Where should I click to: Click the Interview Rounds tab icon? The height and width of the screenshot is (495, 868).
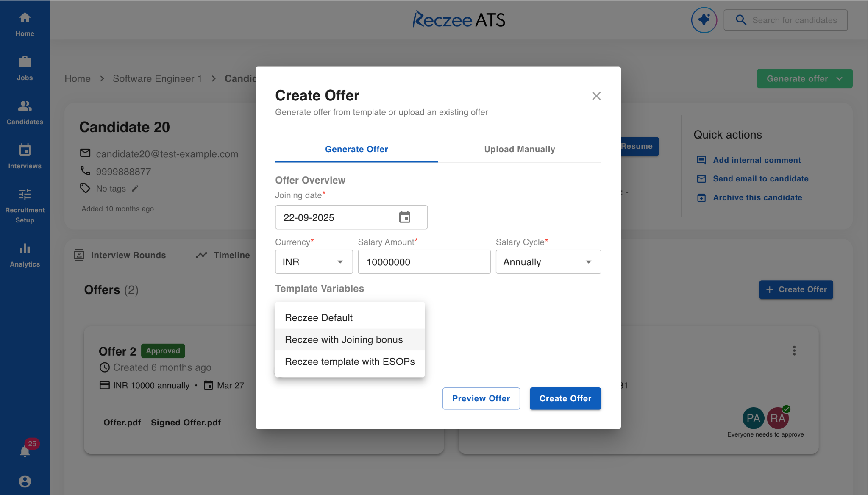[x=79, y=255]
